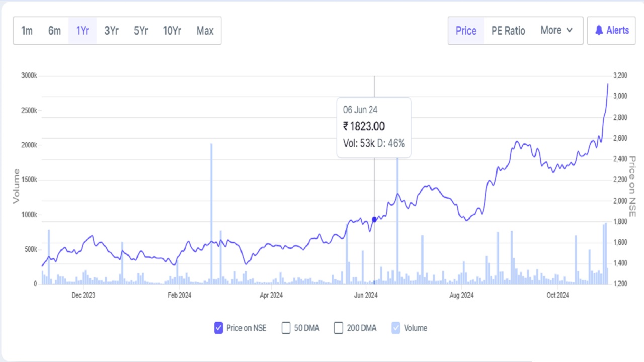Click the 1500k volume axis value
The height and width of the screenshot is (362, 644).
[29, 179]
